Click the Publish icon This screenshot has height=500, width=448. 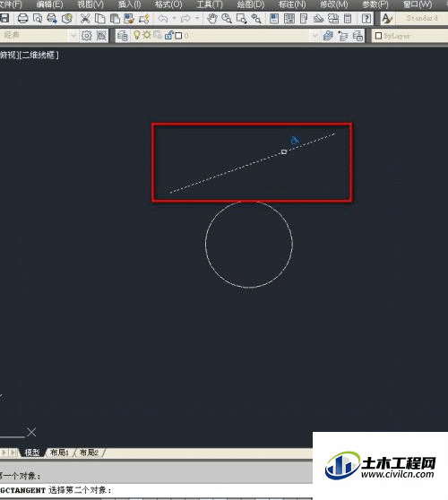pyautogui.click(x=52, y=18)
